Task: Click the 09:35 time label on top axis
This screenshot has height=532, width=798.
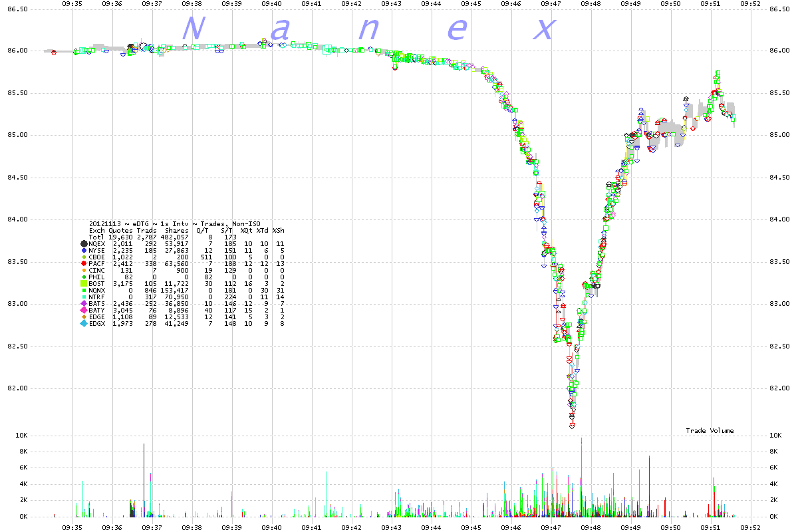Action: click(72, 3)
